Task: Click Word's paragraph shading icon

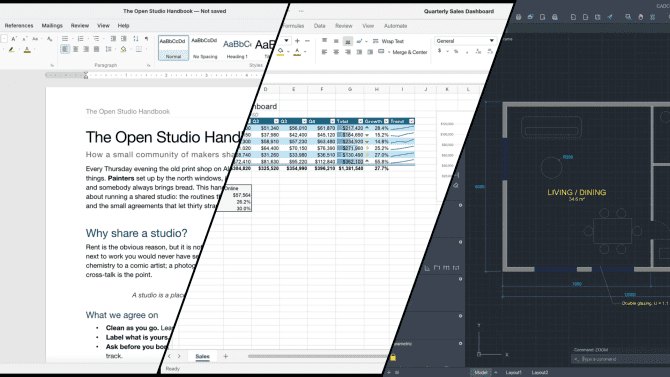Action: 123,50
